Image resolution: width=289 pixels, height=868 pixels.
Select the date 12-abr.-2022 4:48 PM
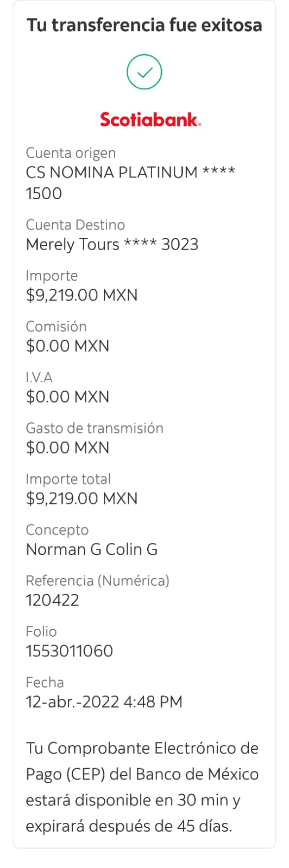[x=104, y=701]
